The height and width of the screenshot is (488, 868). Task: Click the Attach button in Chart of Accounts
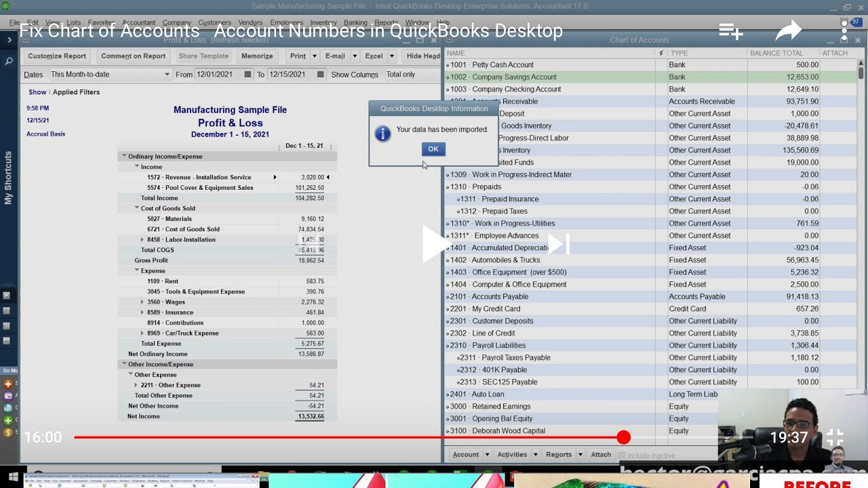[x=601, y=455]
